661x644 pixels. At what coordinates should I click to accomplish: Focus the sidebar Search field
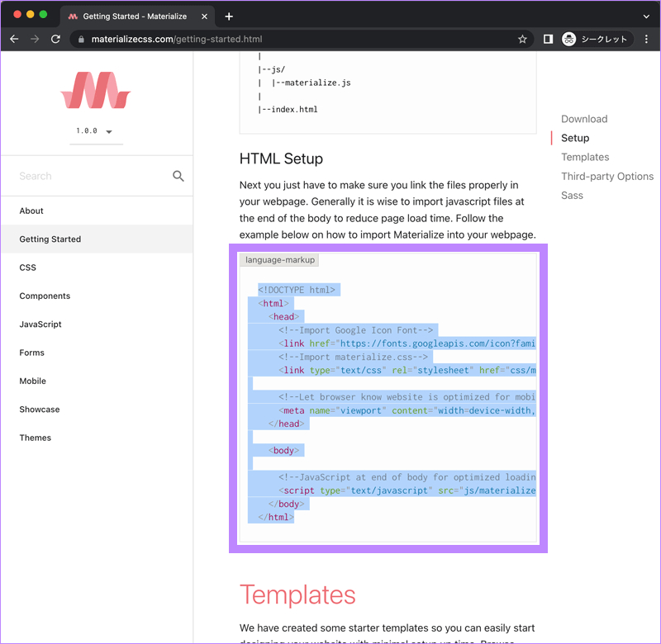click(91, 176)
